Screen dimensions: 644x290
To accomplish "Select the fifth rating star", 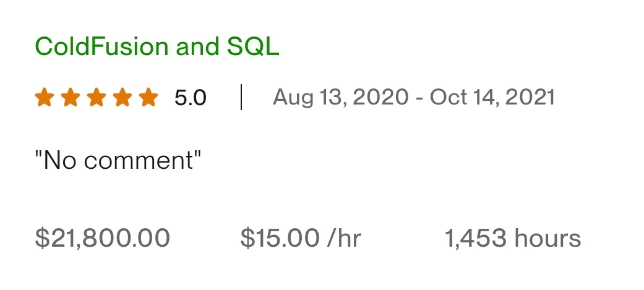I will (148, 98).
